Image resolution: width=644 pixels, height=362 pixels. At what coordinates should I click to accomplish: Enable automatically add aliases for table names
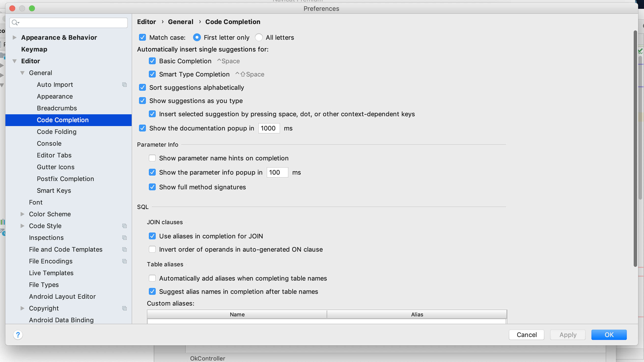(152, 278)
